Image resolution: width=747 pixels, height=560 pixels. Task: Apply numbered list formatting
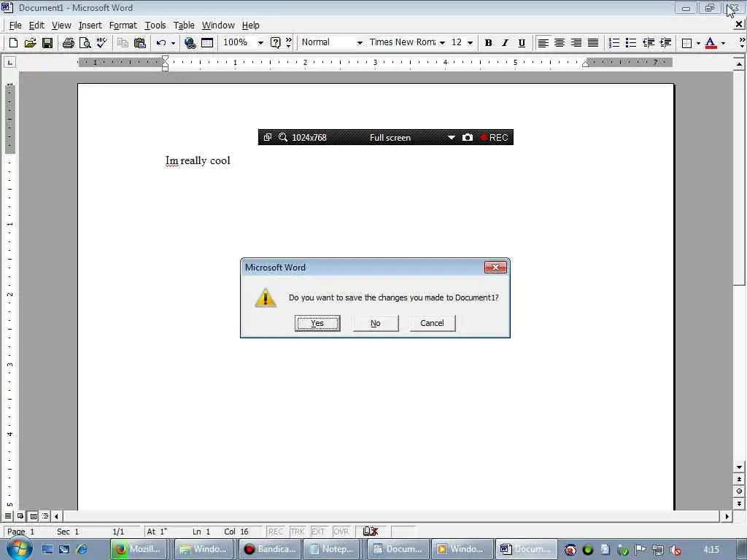614,43
